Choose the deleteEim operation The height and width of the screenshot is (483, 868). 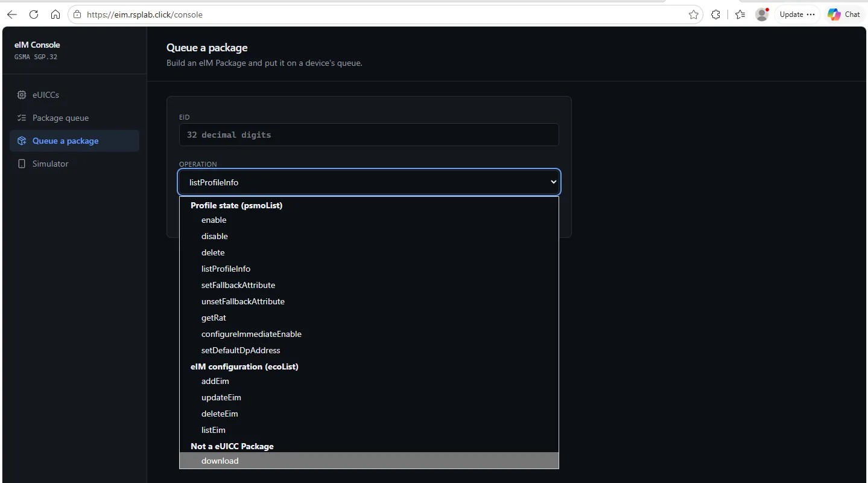[369, 414]
